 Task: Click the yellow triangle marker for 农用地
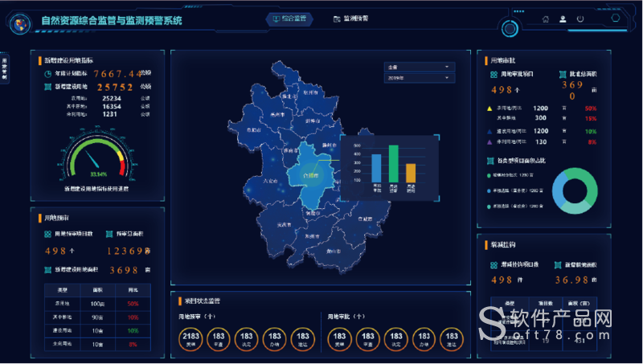tap(489, 108)
